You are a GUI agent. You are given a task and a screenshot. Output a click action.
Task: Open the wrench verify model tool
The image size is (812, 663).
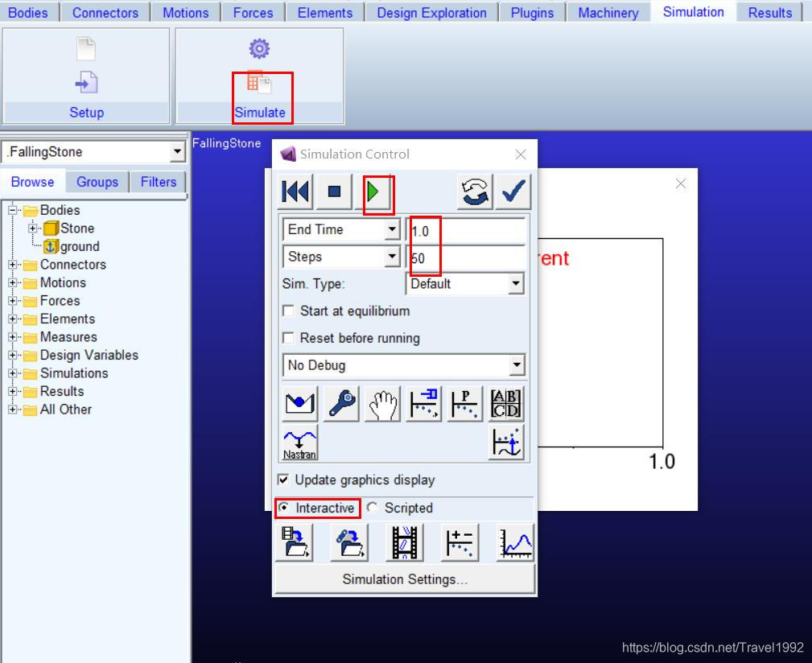tap(341, 404)
